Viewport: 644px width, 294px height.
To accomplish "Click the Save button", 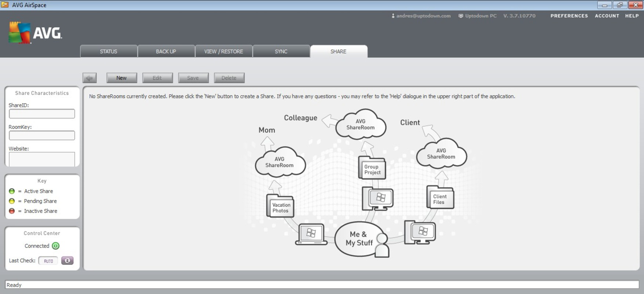I will coord(193,78).
